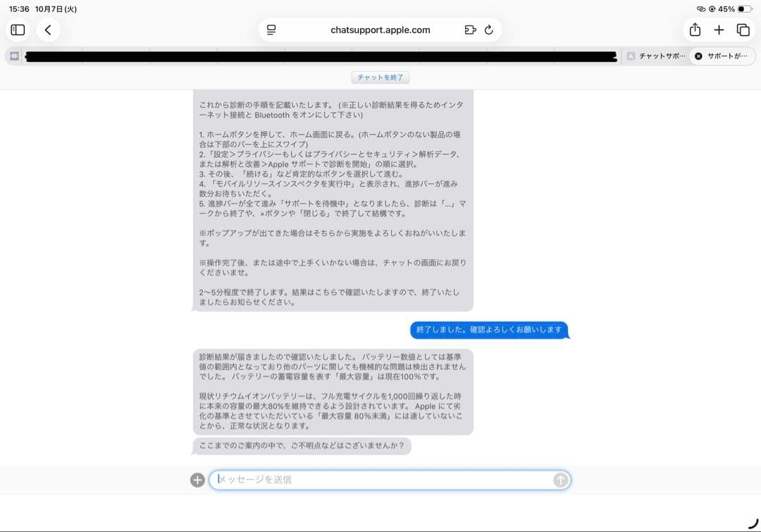Toggle the Safari sidebar panel

click(x=18, y=30)
